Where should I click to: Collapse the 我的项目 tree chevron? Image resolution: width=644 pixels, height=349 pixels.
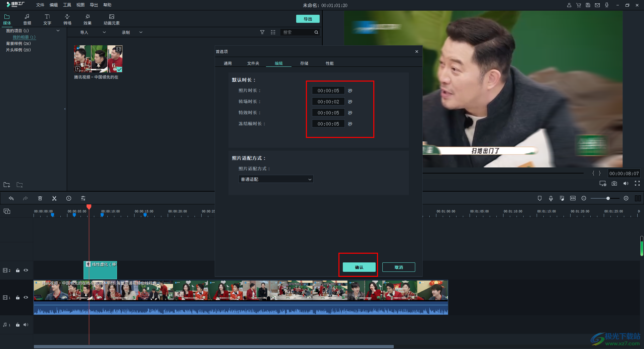tap(58, 31)
